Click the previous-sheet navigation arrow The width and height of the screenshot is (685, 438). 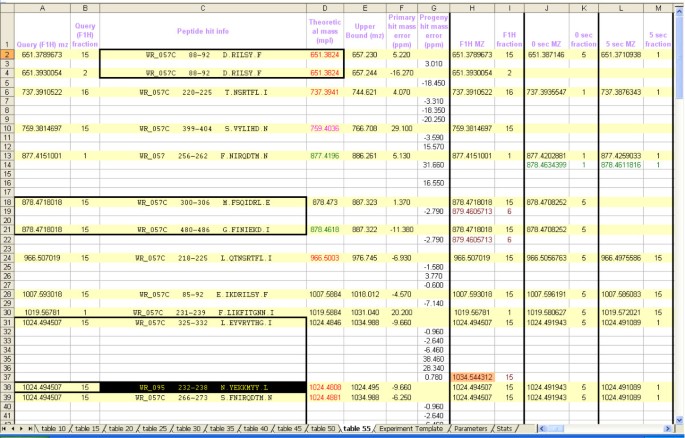[13, 428]
